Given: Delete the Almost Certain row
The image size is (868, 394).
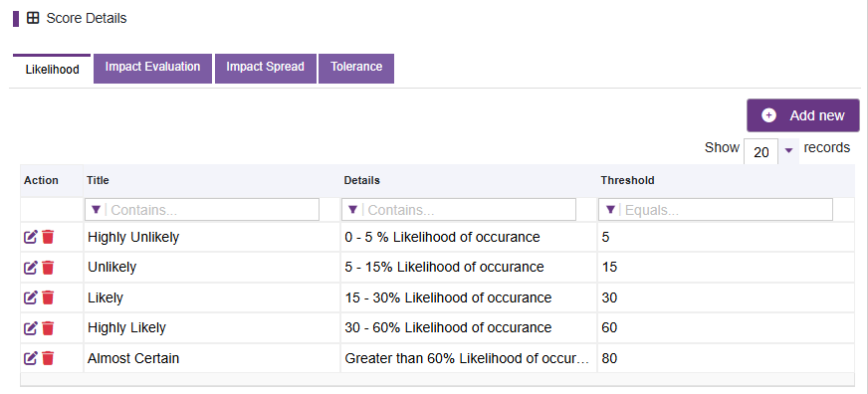Looking at the screenshot, I should click(48, 358).
